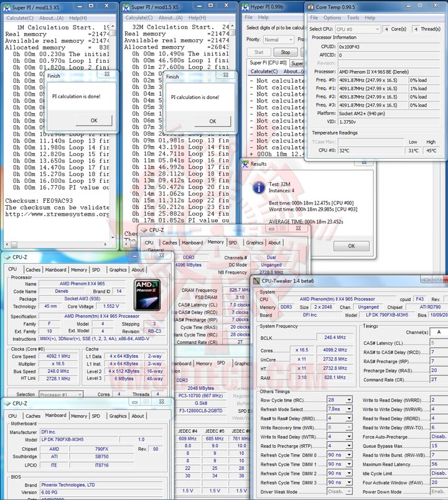
Task: Click the Processor field AMD Phenom II X4 965 BE in Core Temp
Action: point(389,72)
